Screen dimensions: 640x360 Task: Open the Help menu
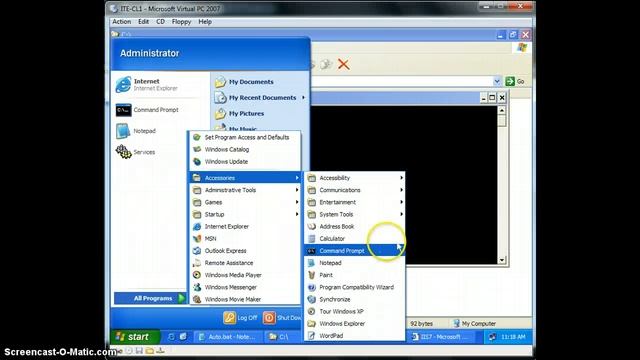tap(205, 22)
